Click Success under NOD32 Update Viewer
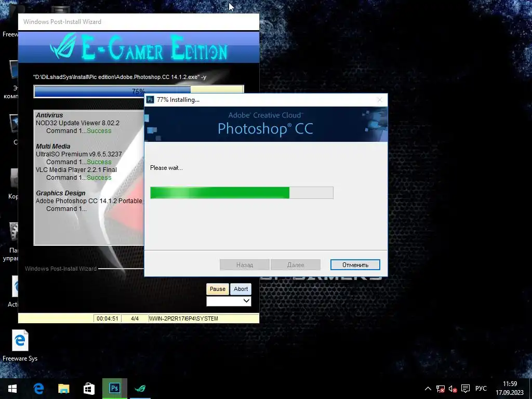The image size is (532, 399). [99, 130]
